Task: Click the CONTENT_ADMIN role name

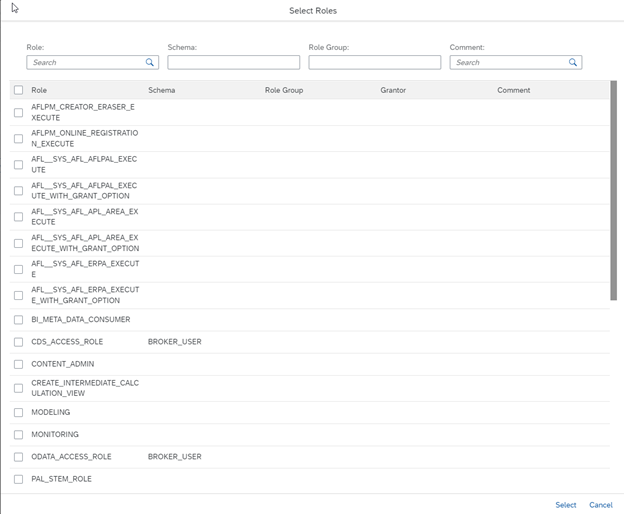Action: 62,364
